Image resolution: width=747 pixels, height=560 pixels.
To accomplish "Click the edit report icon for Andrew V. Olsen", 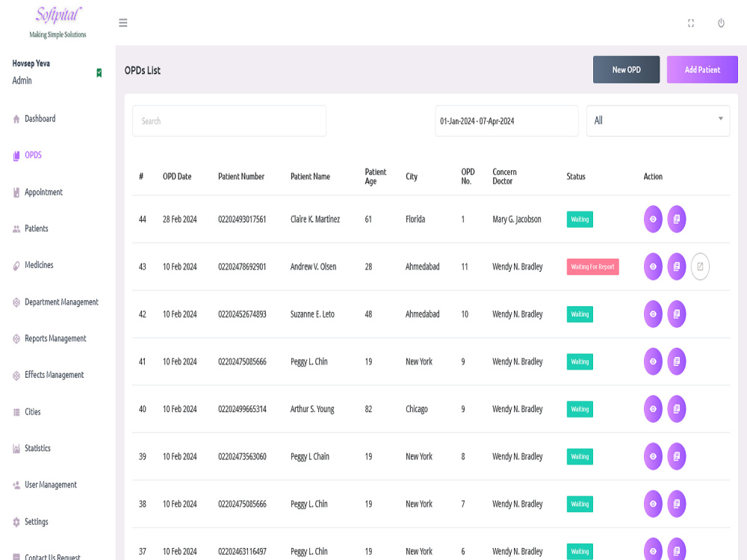I will pos(700,267).
